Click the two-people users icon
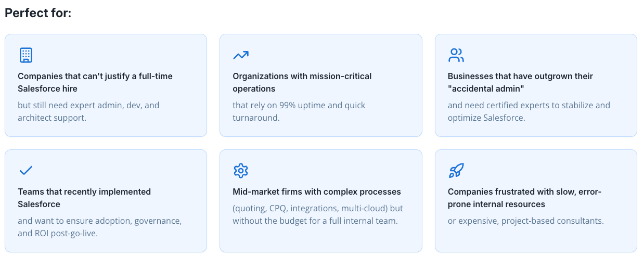The height and width of the screenshot is (268, 644). tap(456, 55)
